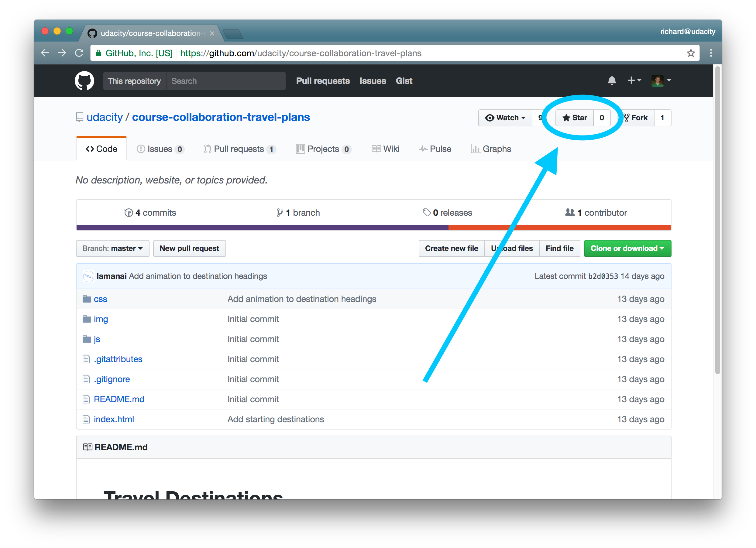756x548 pixels.
Task: Open notifications via the bell icon
Action: coord(612,81)
